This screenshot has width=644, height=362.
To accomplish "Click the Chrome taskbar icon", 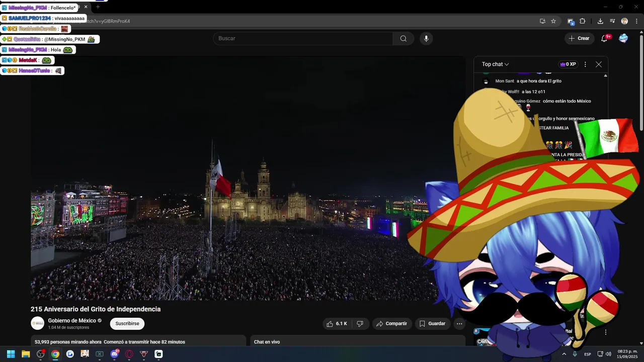I will pyautogui.click(x=55, y=354).
